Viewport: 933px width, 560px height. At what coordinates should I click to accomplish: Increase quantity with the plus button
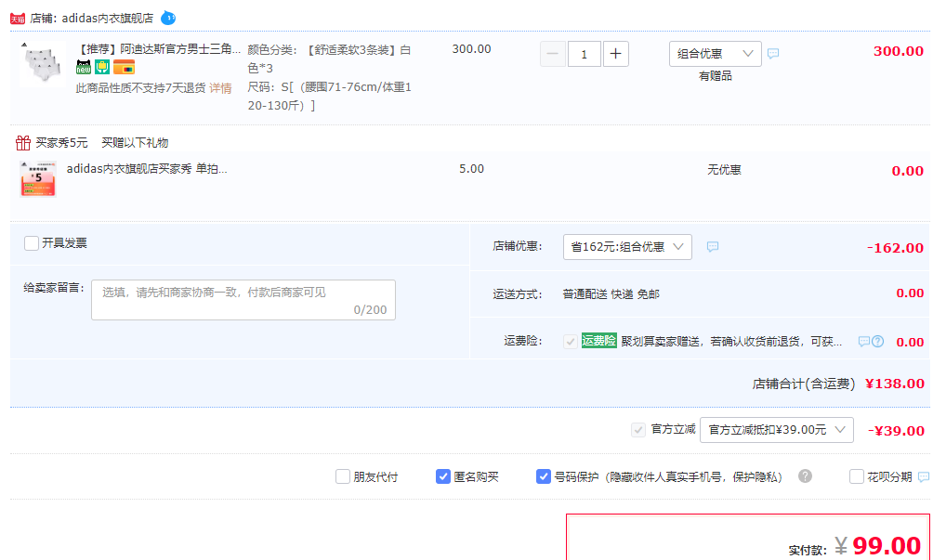[x=616, y=54]
